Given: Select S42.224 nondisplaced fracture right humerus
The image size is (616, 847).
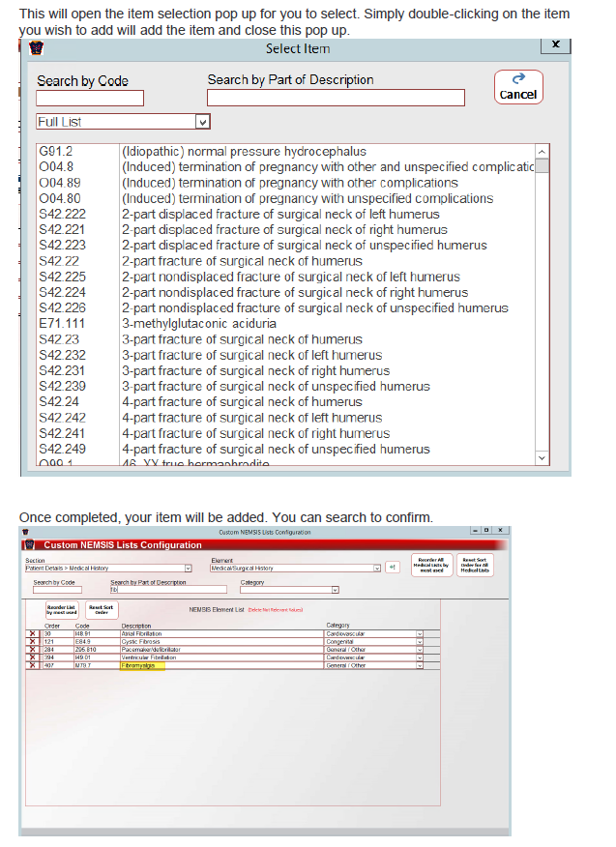Looking at the screenshot, I should coord(285,292).
